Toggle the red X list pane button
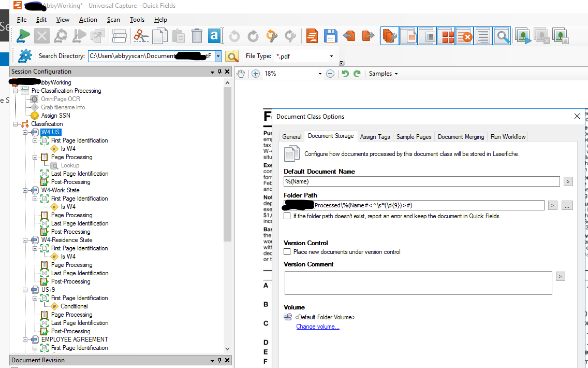 point(465,36)
